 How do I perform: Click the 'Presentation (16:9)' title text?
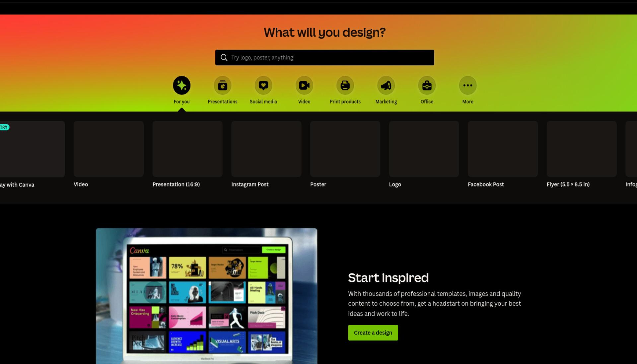coord(176,184)
